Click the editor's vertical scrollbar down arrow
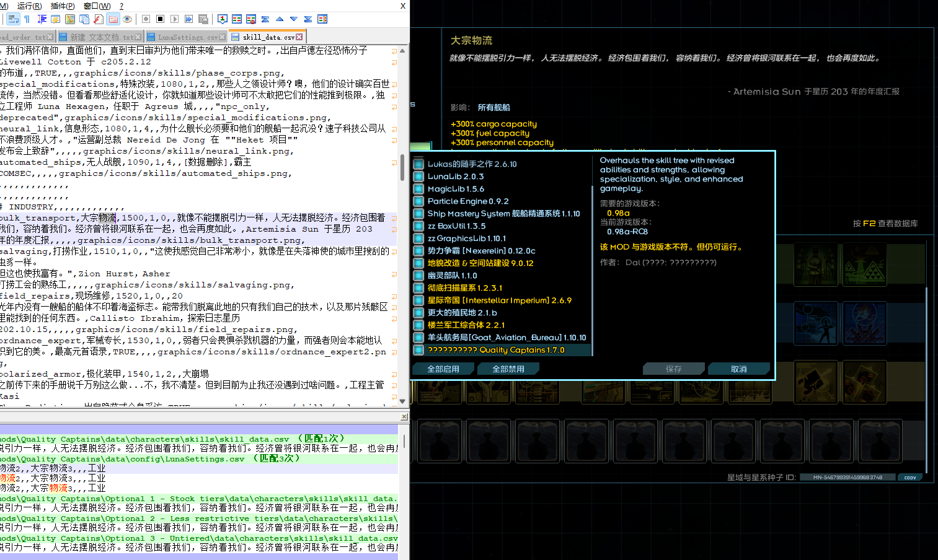The image size is (938, 560). pos(402,401)
